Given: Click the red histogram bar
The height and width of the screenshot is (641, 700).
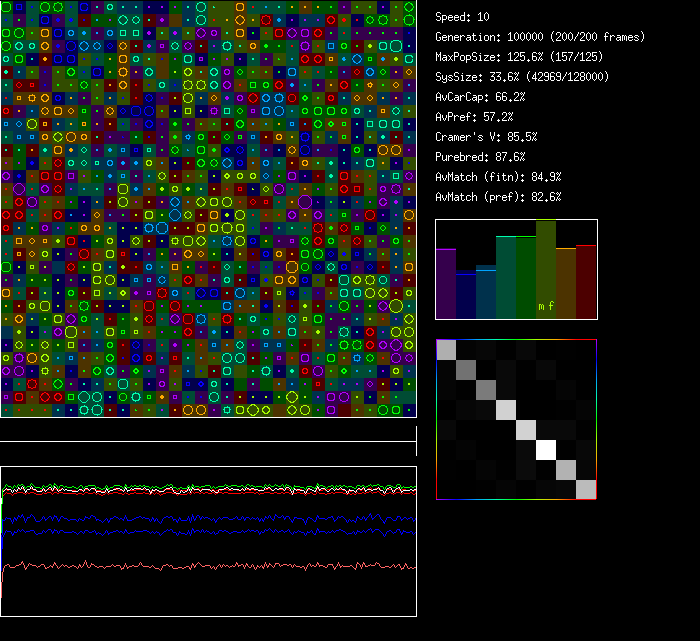Looking at the screenshot, I should (x=586, y=283).
